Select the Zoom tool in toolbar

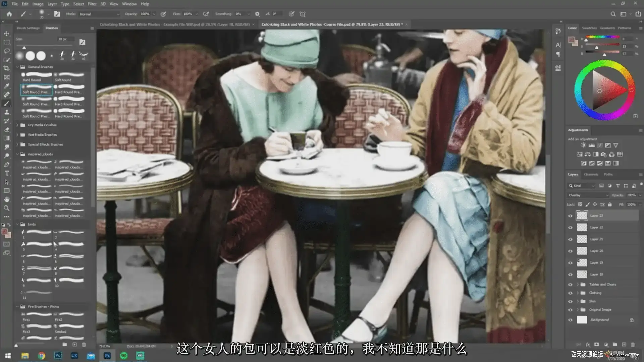6,208
